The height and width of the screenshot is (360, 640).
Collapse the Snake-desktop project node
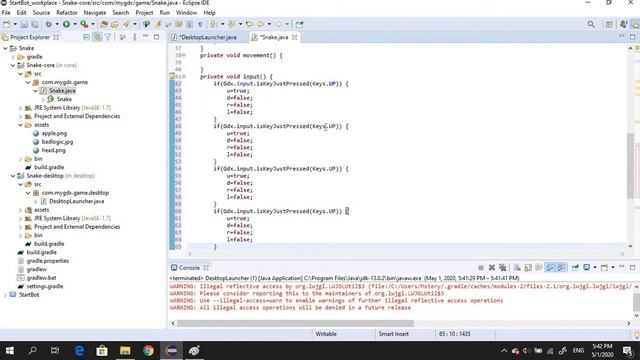point(13,176)
